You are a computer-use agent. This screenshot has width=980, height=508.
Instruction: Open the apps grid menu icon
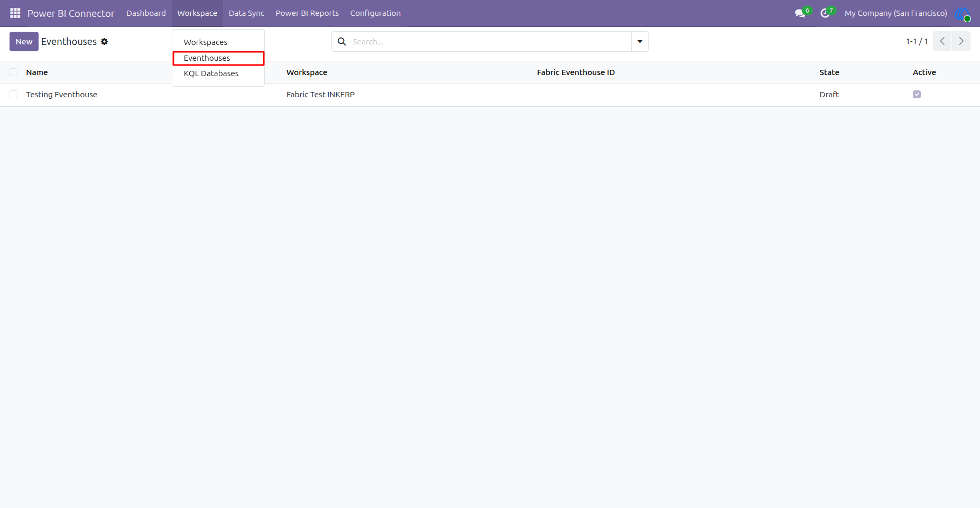pos(15,13)
